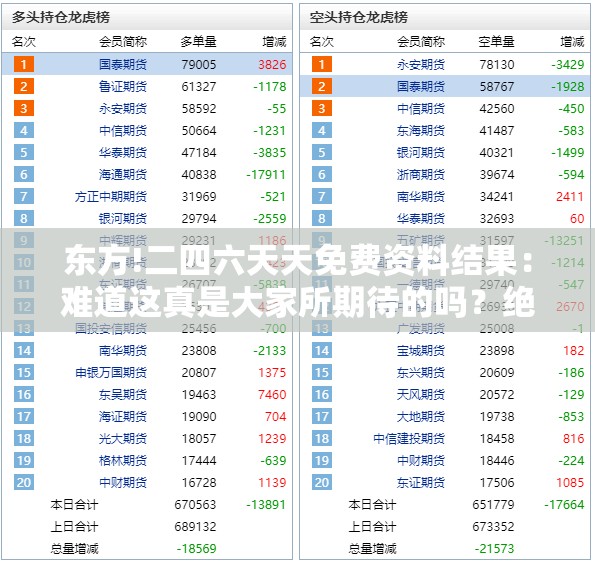
Task: Open 银河期货 in the 多头 table
Action: [123, 218]
